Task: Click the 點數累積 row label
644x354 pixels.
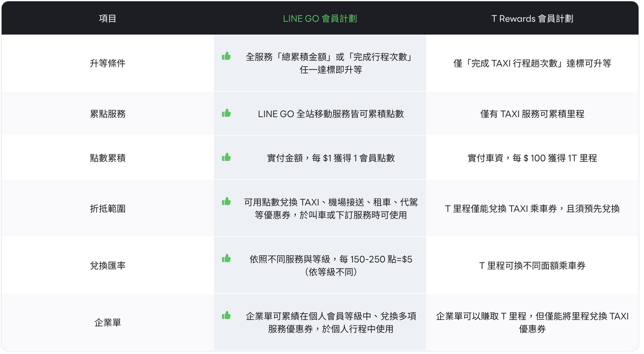Action: click(108, 158)
